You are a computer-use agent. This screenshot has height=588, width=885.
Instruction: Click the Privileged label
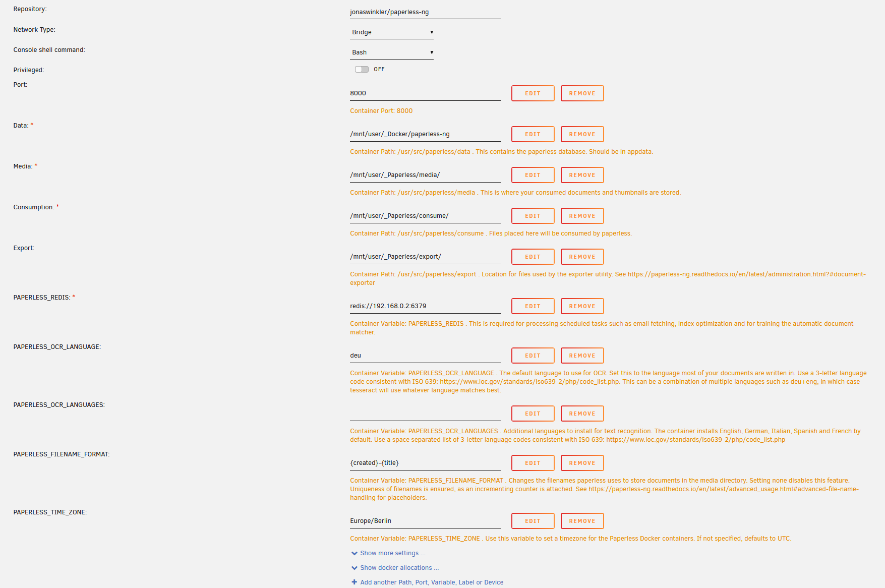tap(29, 70)
